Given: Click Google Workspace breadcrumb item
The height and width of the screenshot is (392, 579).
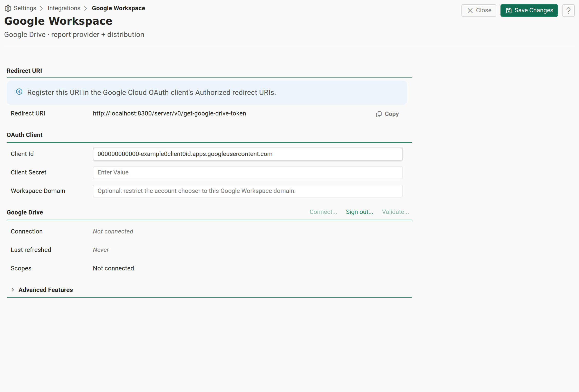Looking at the screenshot, I should point(118,8).
